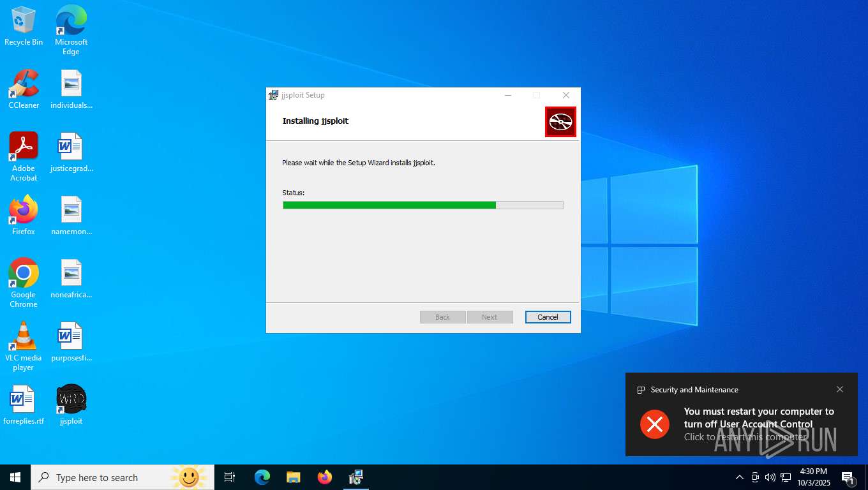Click the search highlights sun icon
Screen dimensions: 868x490
point(188,477)
